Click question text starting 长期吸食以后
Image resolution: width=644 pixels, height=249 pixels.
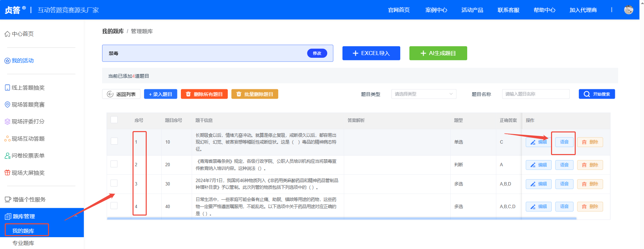click(266, 142)
